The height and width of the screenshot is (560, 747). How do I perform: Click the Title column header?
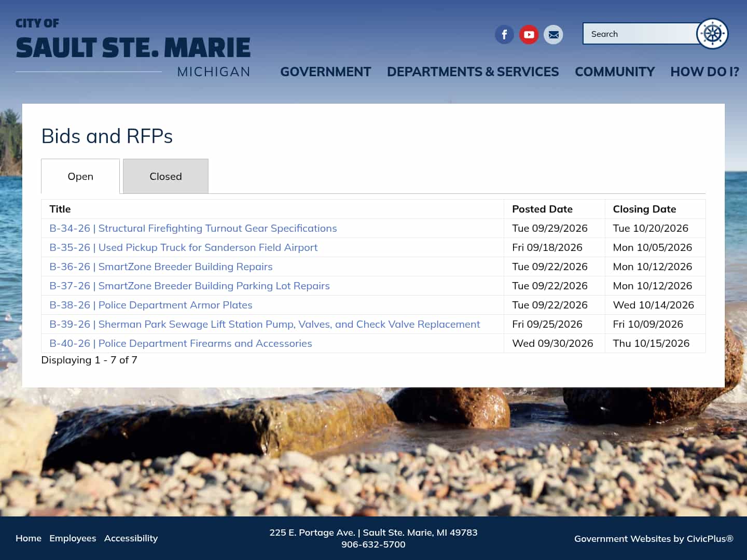click(60, 209)
